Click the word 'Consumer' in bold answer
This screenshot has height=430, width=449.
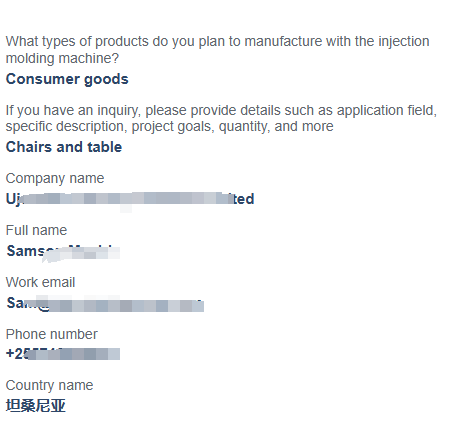tap(43, 79)
